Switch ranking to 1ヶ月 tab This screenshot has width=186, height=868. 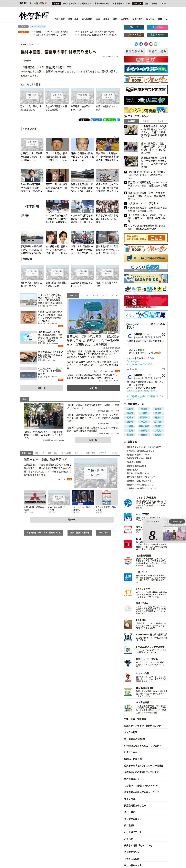point(160,121)
